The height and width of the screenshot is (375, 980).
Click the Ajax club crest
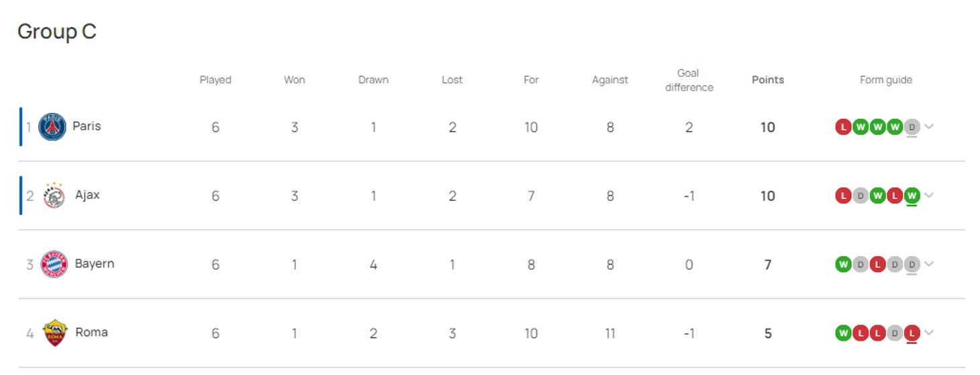54,196
